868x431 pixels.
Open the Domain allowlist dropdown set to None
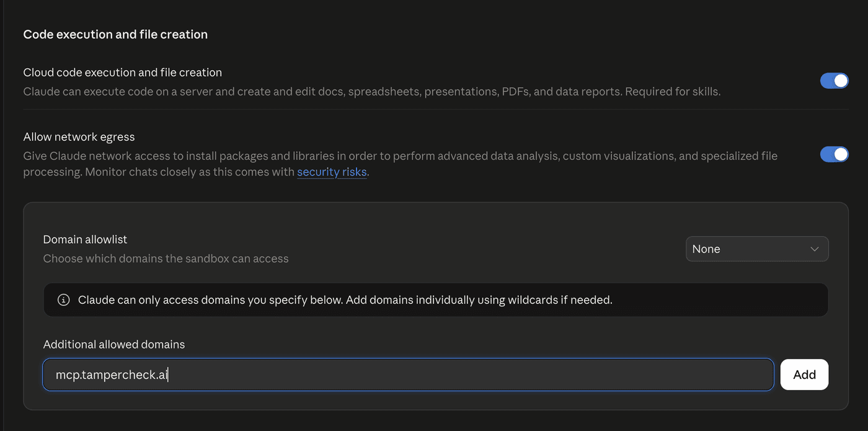757,249
